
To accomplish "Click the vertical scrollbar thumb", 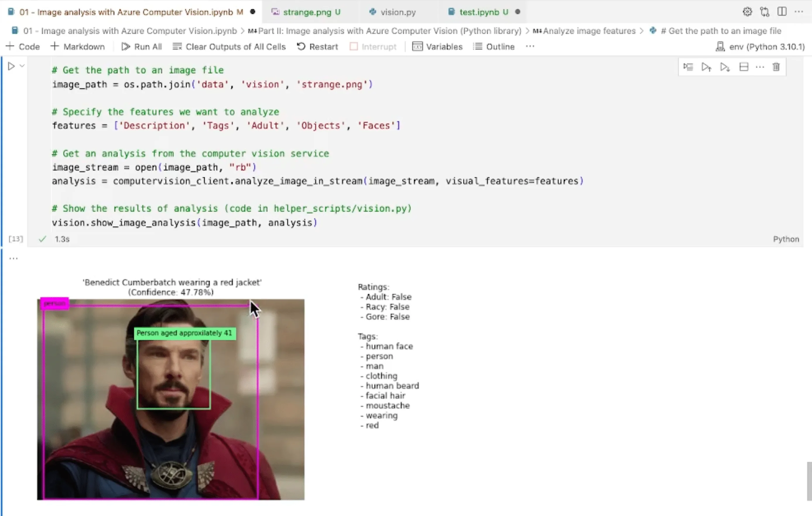I will point(809,481).
